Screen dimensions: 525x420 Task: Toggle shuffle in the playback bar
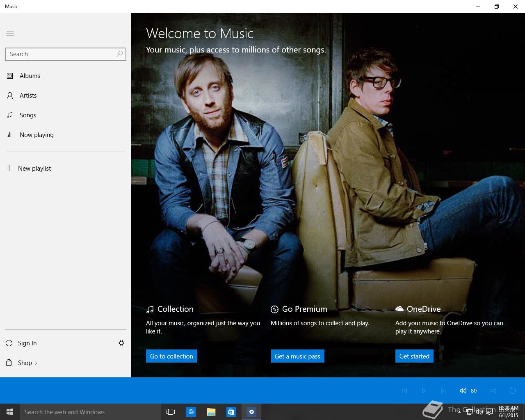(x=493, y=390)
